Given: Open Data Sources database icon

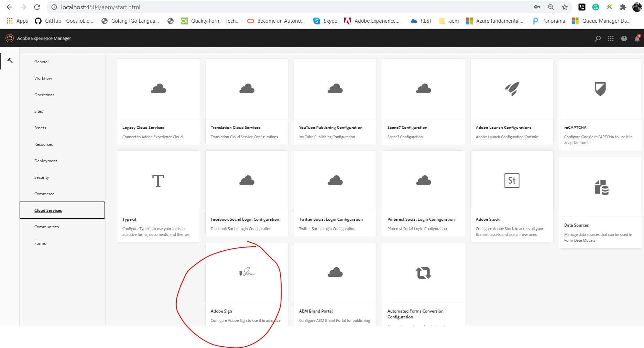Looking at the screenshot, I should pos(602,187).
